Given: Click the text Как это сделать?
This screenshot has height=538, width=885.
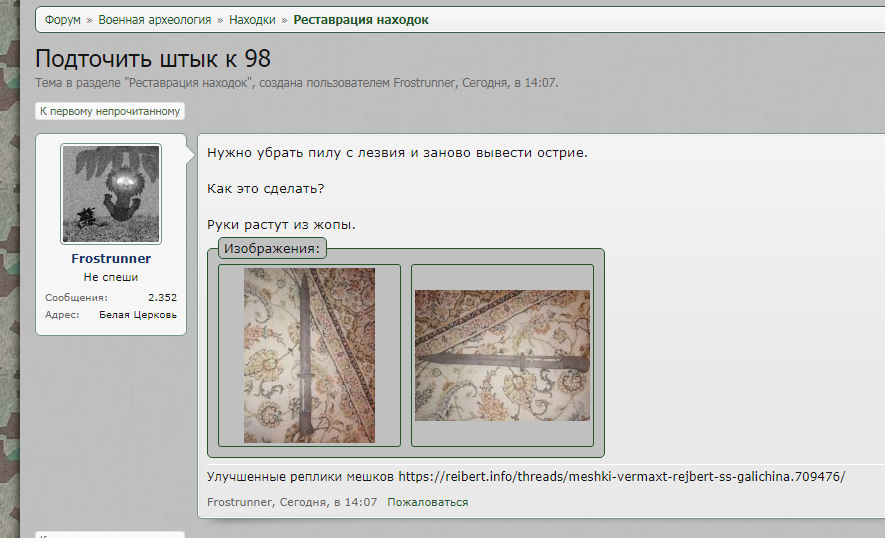Looking at the screenshot, I should click(x=266, y=189).
